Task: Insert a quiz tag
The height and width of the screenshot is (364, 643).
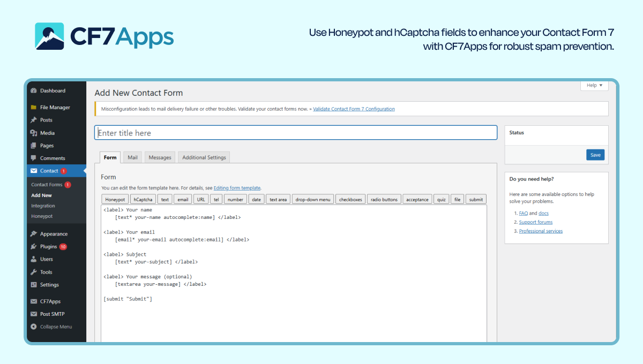Action: coord(442,200)
